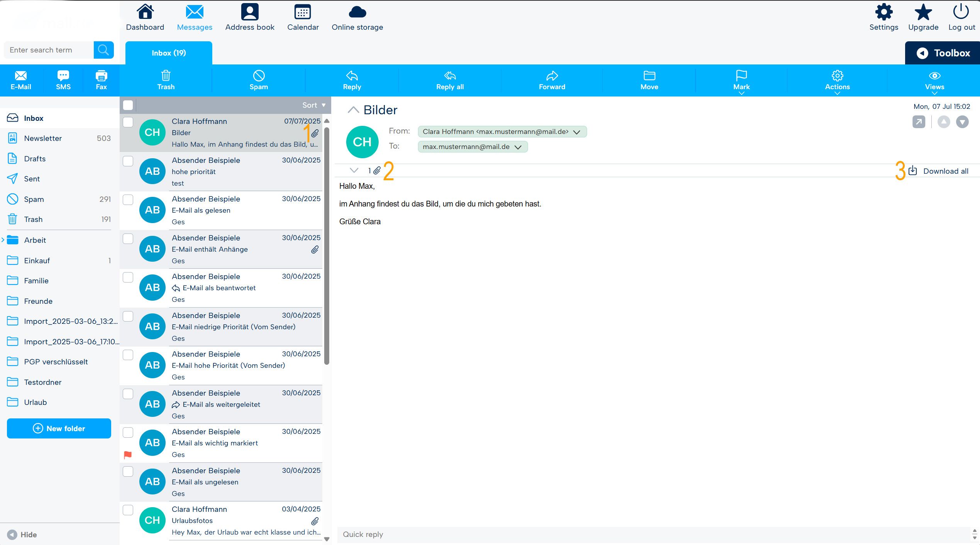Open the Address book icon
The image size is (980, 545).
(250, 12)
